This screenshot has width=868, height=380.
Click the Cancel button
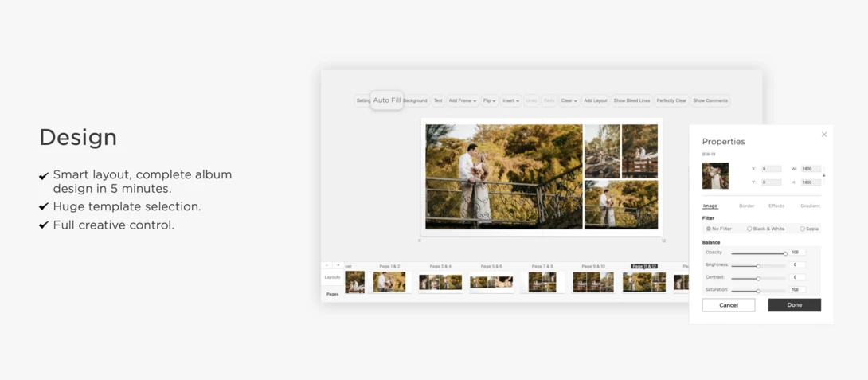729,305
